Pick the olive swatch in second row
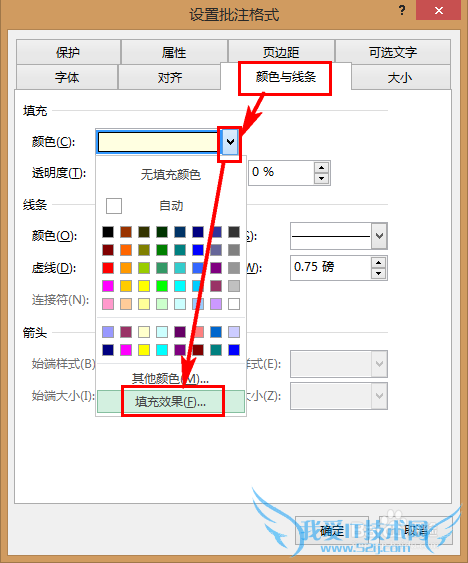The width and height of the screenshot is (468, 563). [144, 250]
